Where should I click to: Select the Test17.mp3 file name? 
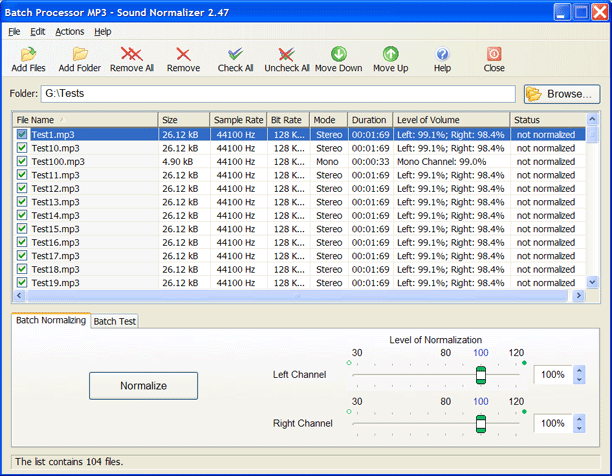pos(55,256)
